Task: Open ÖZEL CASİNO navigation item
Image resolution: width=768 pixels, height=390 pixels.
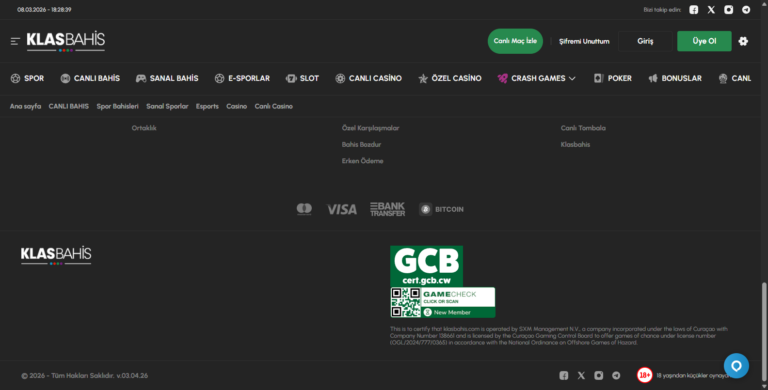Action: 450,78
